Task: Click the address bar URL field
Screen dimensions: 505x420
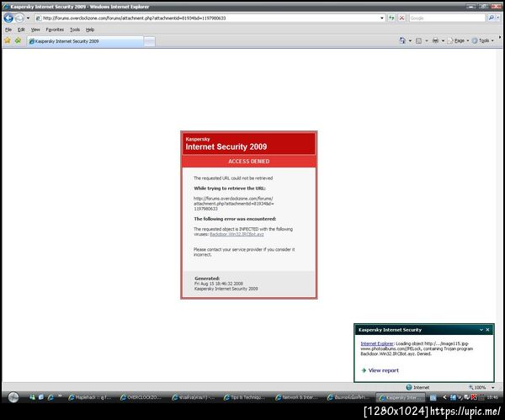Action: click(207, 18)
